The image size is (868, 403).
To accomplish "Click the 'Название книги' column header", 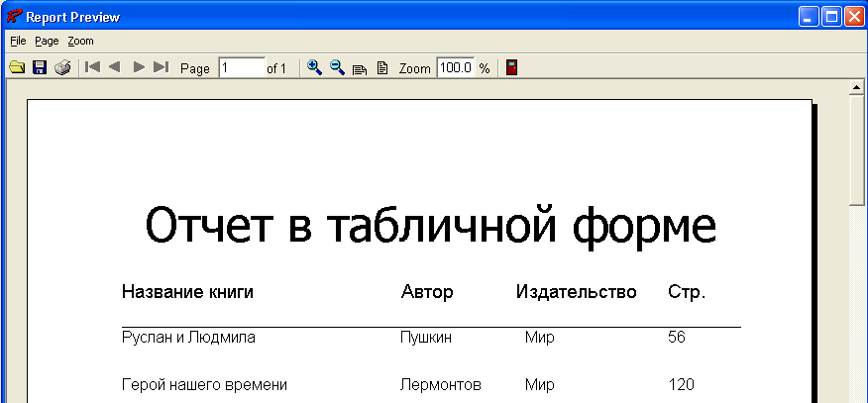I will (x=187, y=292).
